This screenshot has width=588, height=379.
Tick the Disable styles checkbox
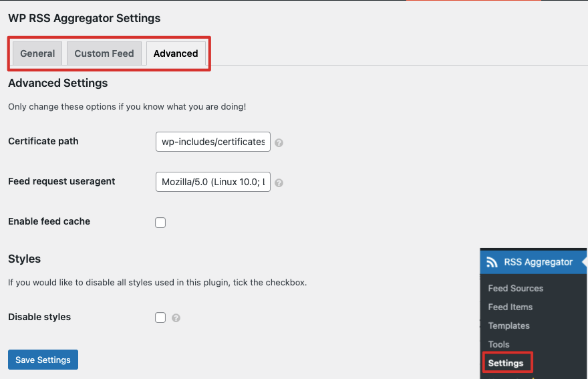point(160,318)
